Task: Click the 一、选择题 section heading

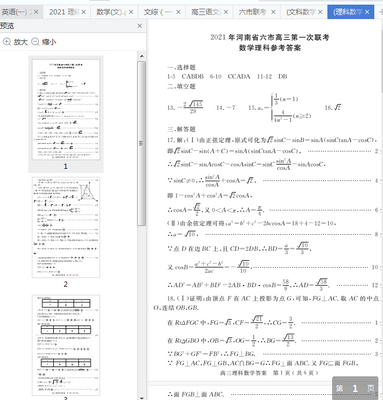Action: [x=181, y=67]
